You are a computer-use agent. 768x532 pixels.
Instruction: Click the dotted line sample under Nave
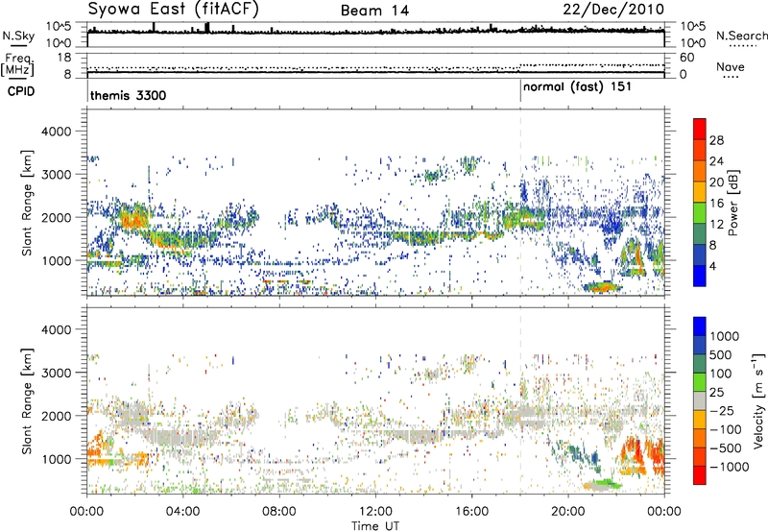tap(732, 77)
